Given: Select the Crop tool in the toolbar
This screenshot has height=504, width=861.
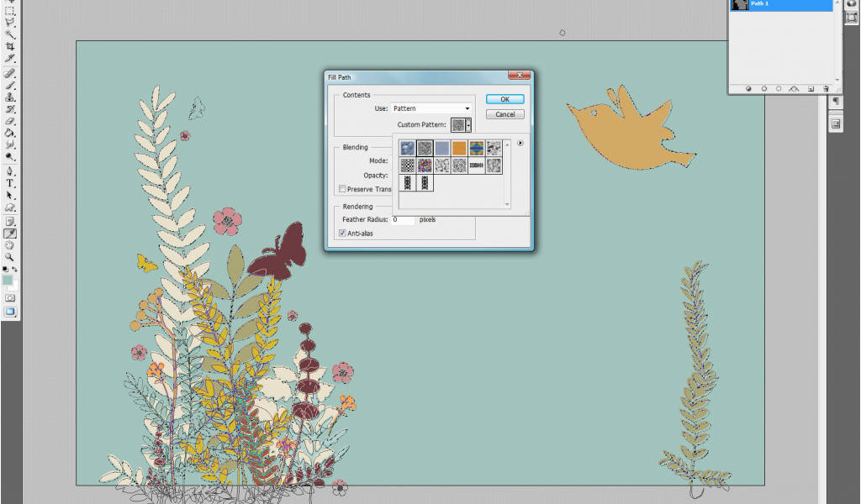Looking at the screenshot, I should [10, 46].
